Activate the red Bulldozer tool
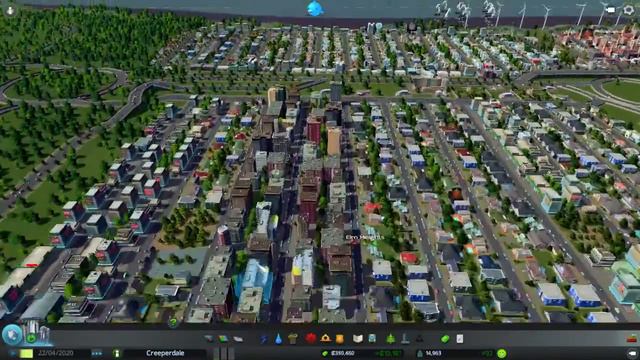640x360 pixels. (631, 338)
